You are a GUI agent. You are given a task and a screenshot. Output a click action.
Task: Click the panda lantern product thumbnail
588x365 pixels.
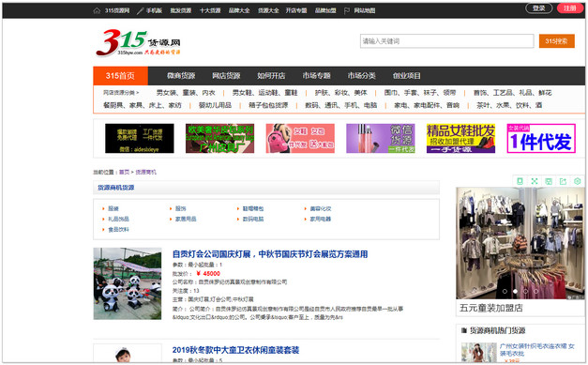[128, 283]
